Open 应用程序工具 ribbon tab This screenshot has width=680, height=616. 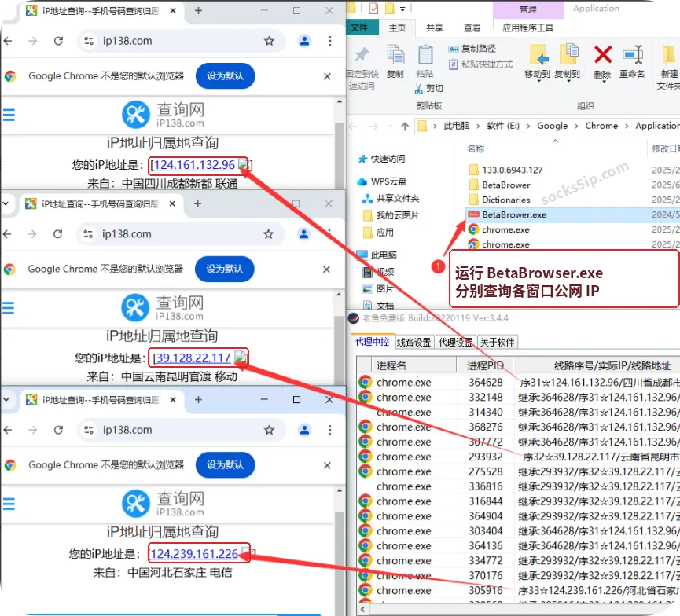point(528,28)
